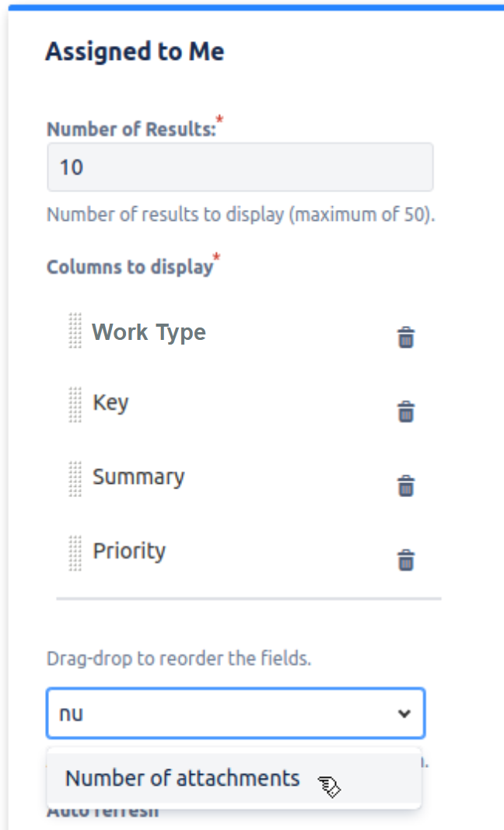Viewport: 504px width, 830px height.
Task: Select the Work Type column label
Action: 149,332
